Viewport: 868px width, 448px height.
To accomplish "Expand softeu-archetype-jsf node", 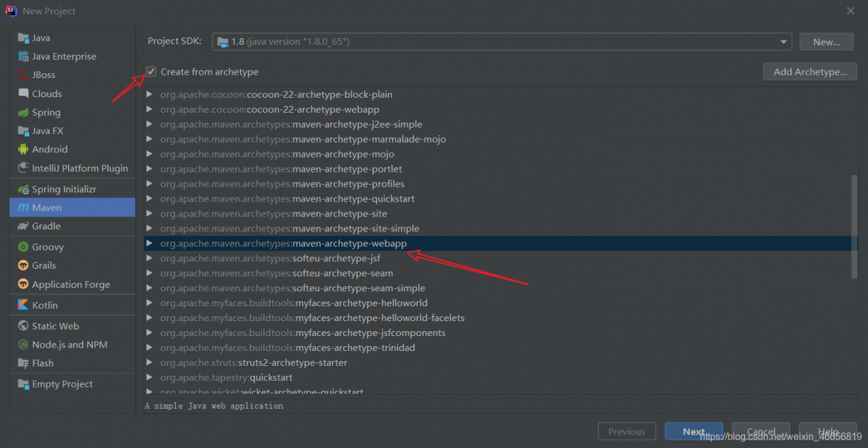I will click(150, 258).
